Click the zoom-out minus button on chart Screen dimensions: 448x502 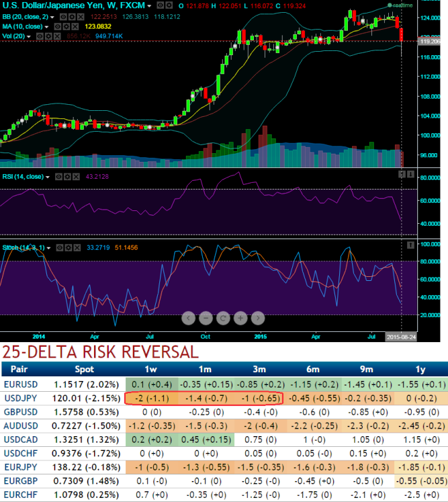pyautogui.click(x=206, y=319)
